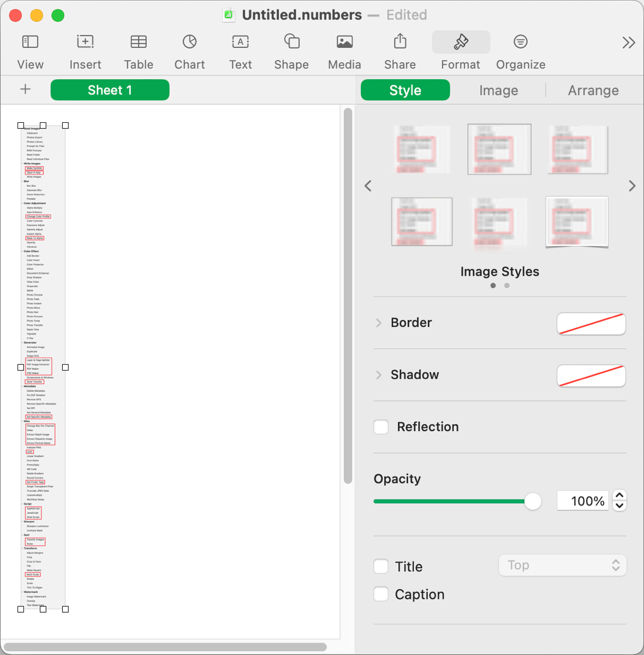Viewport: 644px width, 655px height.
Task: Switch to the Arrange tab
Action: [x=593, y=91]
